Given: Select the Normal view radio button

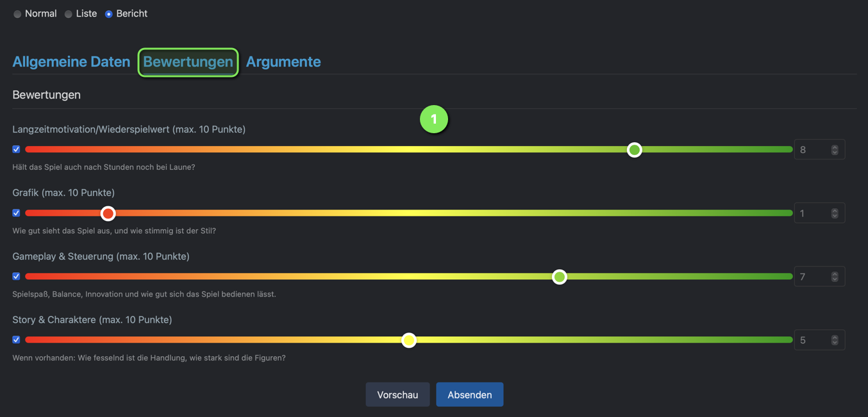Looking at the screenshot, I should click(17, 14).
